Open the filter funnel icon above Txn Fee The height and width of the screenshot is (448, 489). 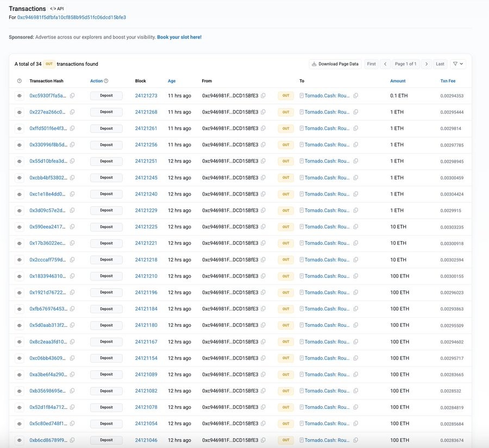(x=455, y=64)
